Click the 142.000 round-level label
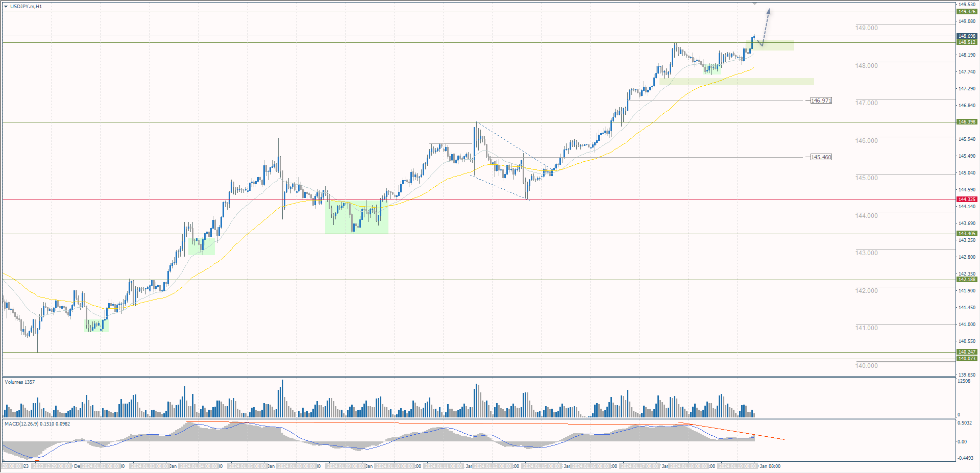This screenshot has width=980, height=473. (x=867, y=291)
